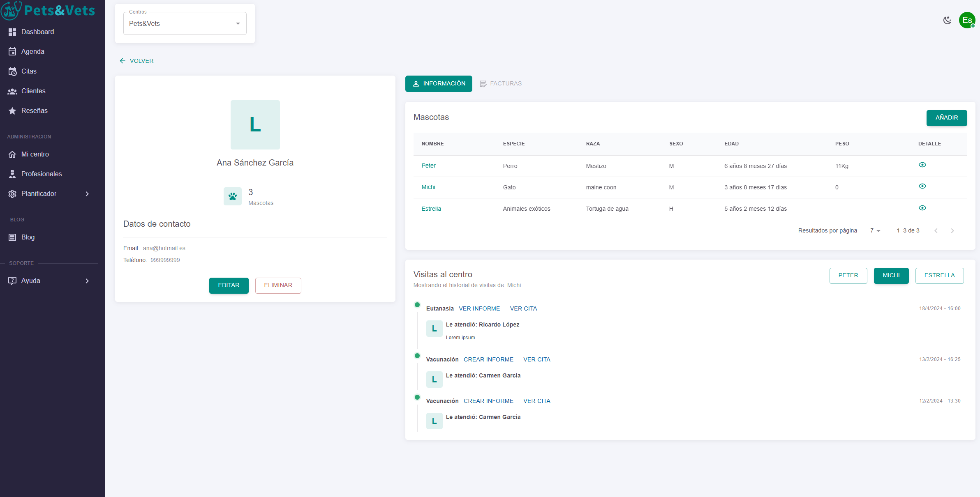Click Ver informe for Eutanasia visit
This screenshot has height=497, width=980.
pyautogui.click(x=479, y=308)
